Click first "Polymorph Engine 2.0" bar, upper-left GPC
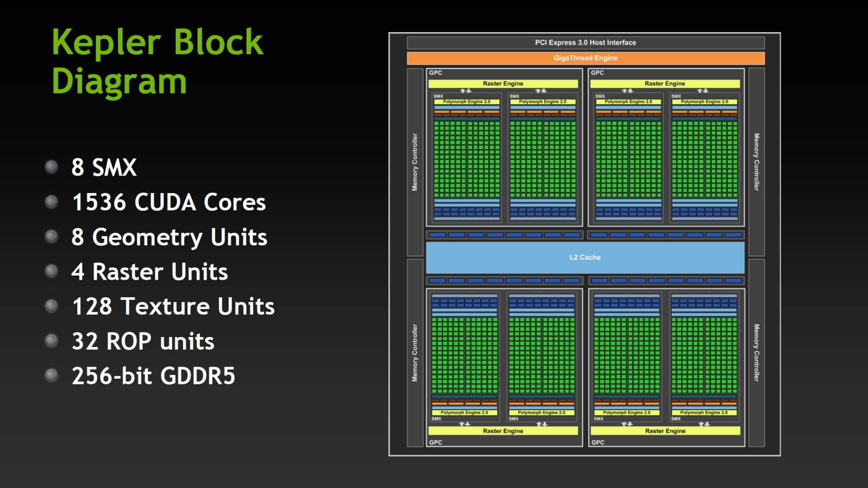 (x=467, y=101)
